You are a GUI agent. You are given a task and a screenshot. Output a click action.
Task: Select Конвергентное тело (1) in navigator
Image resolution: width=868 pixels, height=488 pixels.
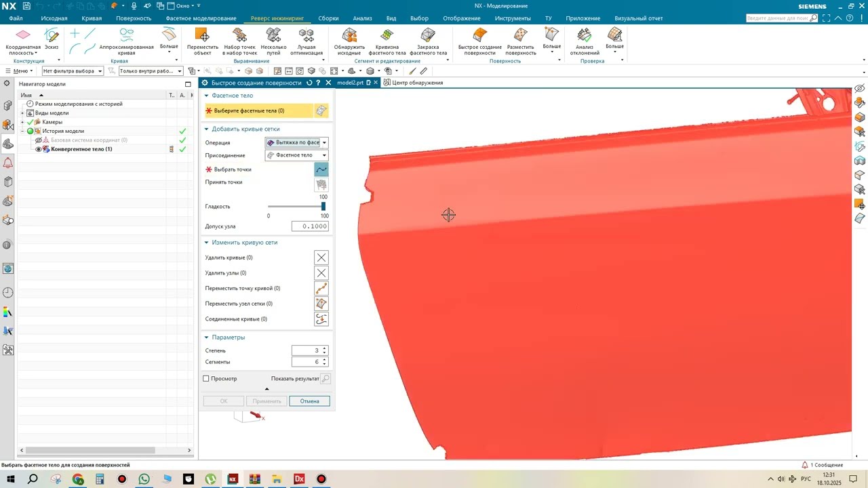(x=81, y=149)
